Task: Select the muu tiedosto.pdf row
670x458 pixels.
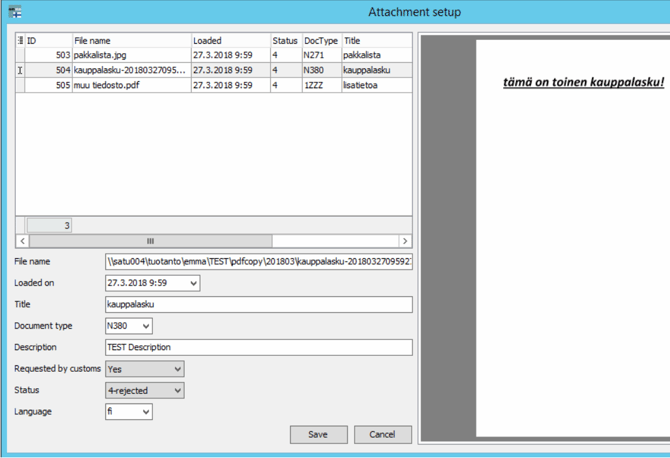Action: (x=130, y=85)
